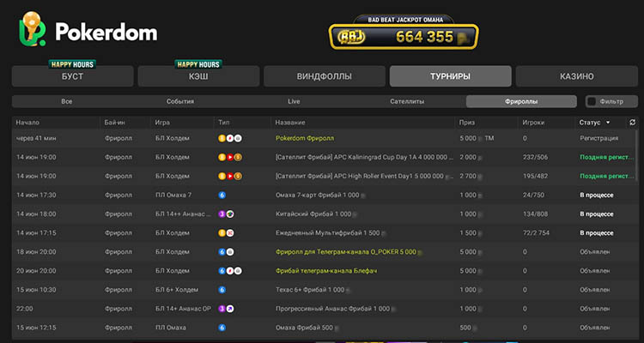The width and height of the screenshot is (644, 343).
Task: Open the Pokerdom Фриролл tournament link
Action: point(305,139)
